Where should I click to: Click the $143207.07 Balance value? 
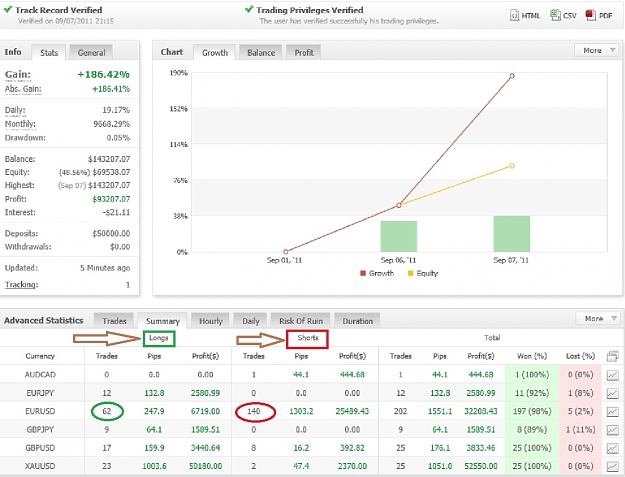pyautogui.click(x=109, y=159)
